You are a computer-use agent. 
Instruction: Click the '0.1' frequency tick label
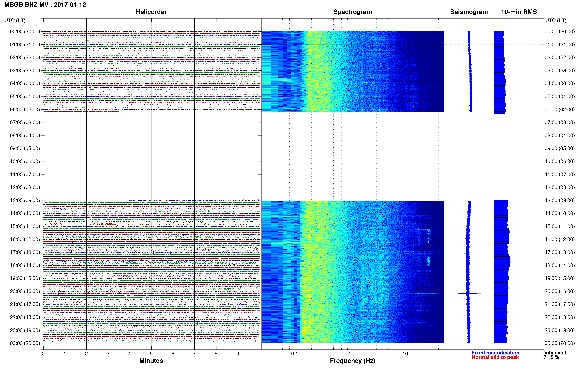295,354
